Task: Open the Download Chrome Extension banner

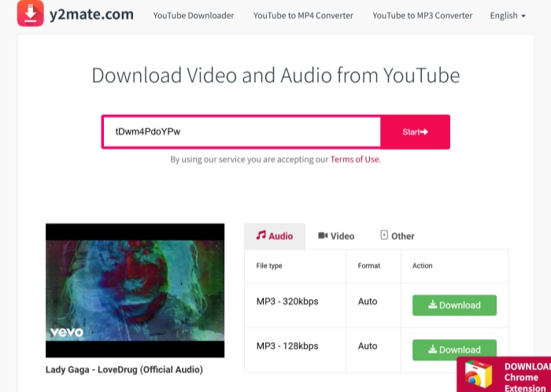Action: 504,375
